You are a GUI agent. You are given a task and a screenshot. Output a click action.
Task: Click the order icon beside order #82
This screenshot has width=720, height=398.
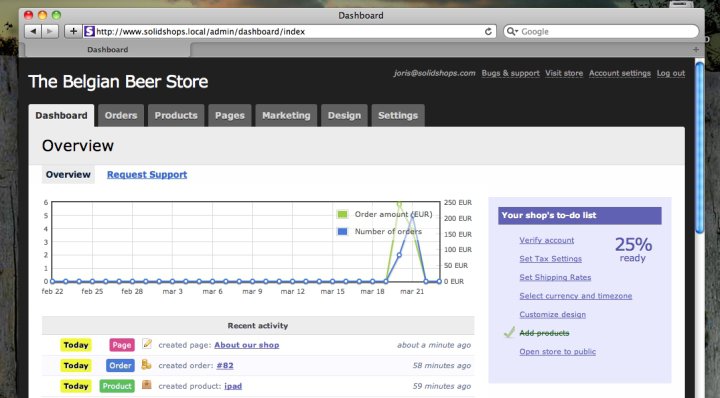[146, 364]
